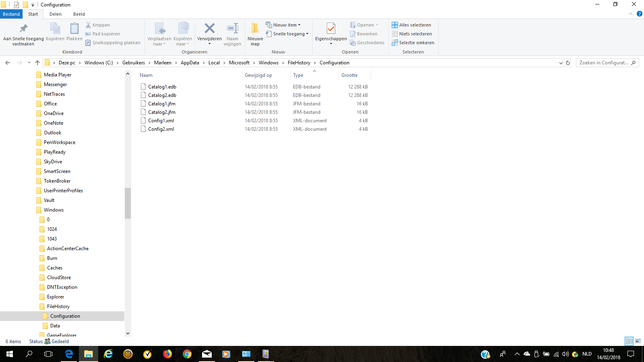
Task: Open the Mail app from the taskbar
Action: coord(207,354)
